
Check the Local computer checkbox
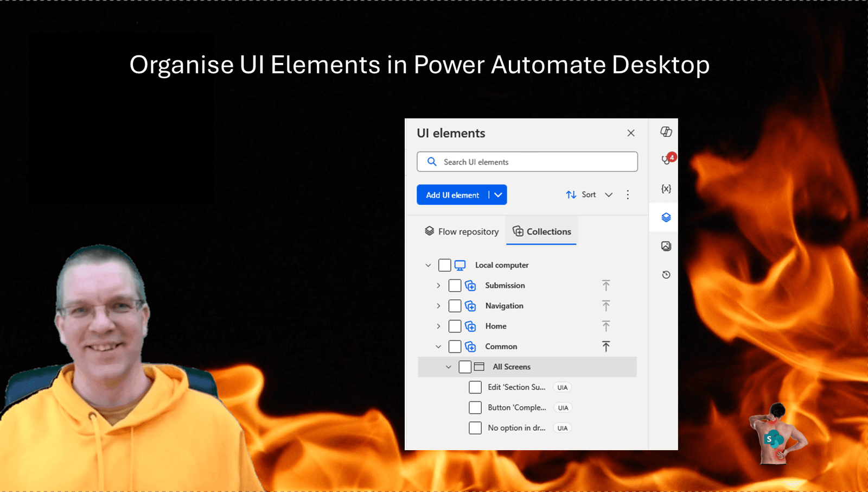coord(445,265)
